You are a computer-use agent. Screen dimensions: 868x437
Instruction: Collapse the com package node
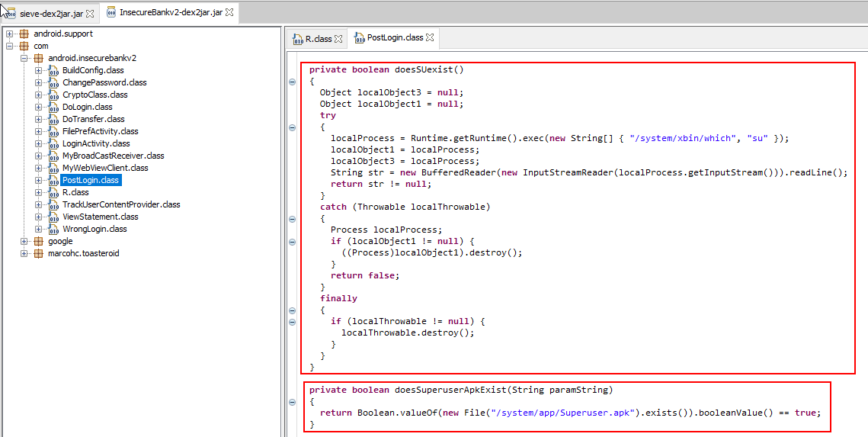(10, 46)
